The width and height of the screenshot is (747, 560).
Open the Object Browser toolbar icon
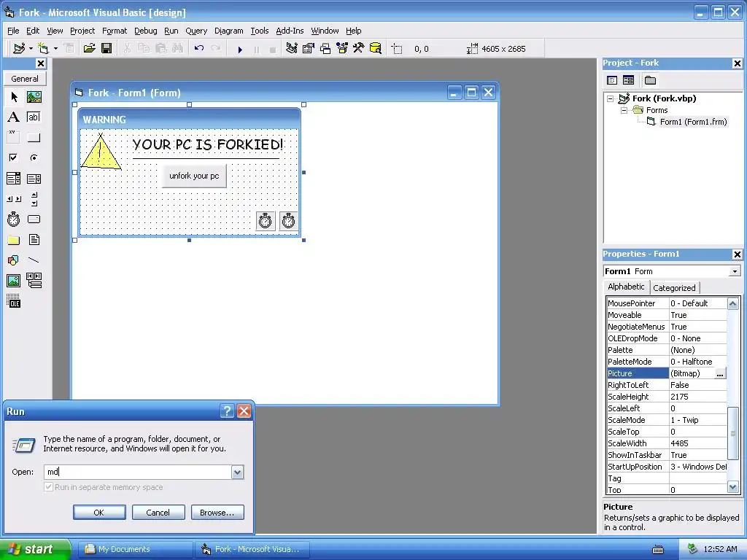tap(342, 48)
